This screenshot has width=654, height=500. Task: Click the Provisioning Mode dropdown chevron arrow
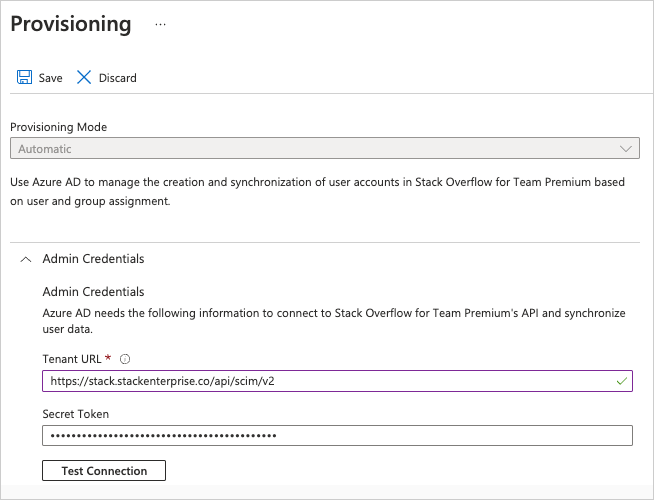627,149
